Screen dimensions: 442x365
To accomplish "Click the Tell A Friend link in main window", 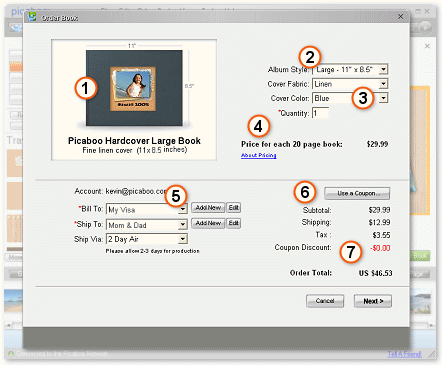I will (x=404, y=354).
